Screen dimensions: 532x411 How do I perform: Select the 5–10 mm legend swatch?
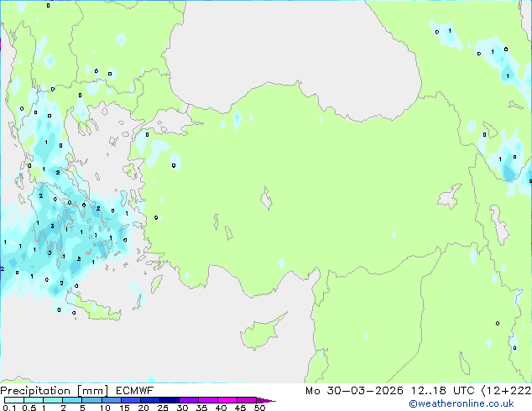91,400
